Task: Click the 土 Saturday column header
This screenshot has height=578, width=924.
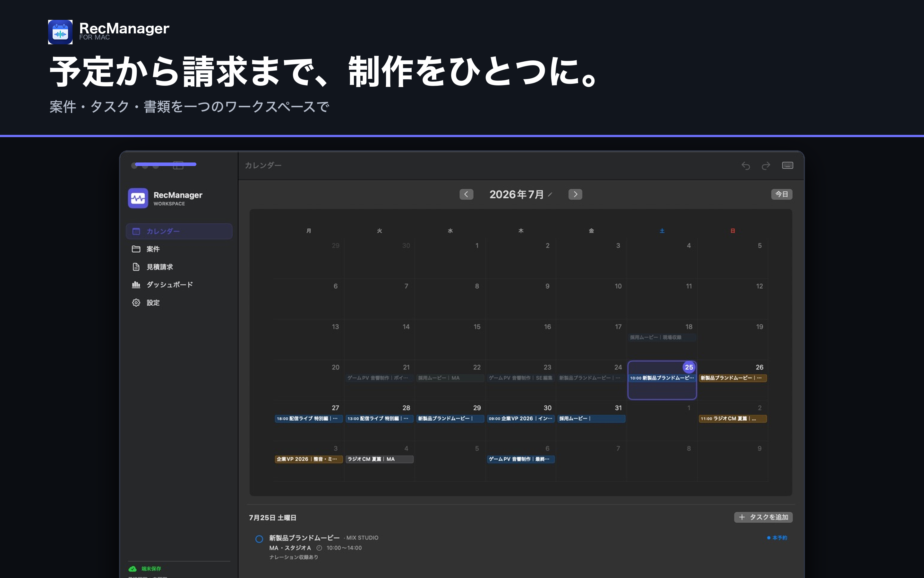Action: 662,231
